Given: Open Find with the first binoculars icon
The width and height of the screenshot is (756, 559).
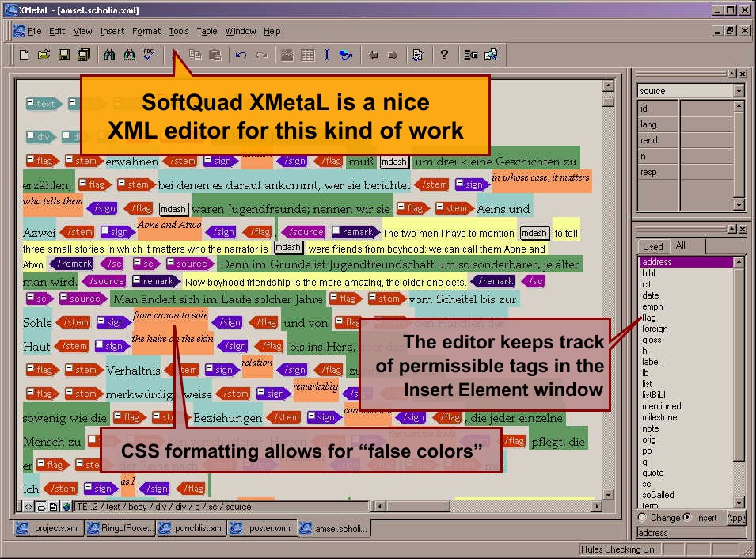Looking at the screenshot, I should tap(109, 55).
